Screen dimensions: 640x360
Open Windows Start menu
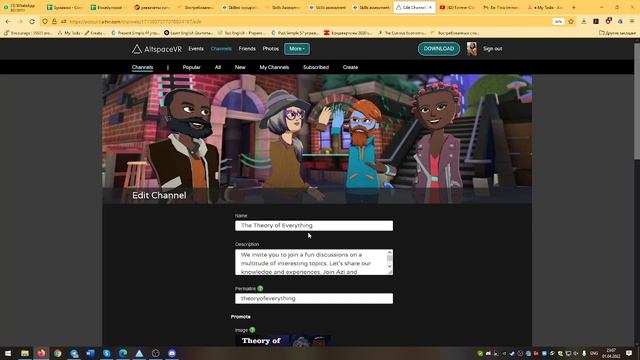[x=8, y=353]
